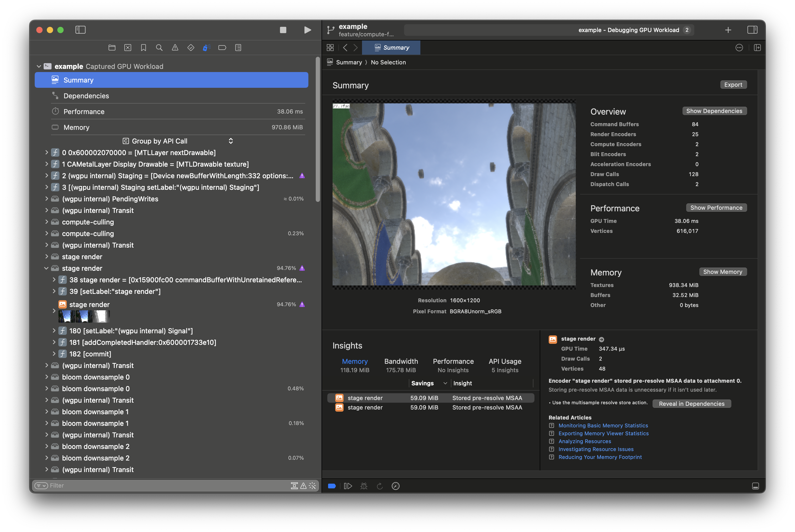The image size is (795, 532).
Task: Select the first stage render insight row
Action: tap(431, 398)
